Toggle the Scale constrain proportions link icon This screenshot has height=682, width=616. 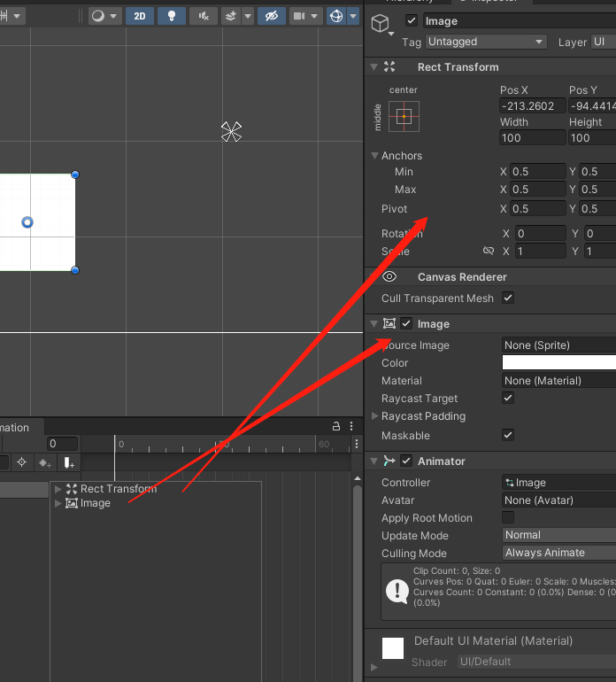click(489, 251)
